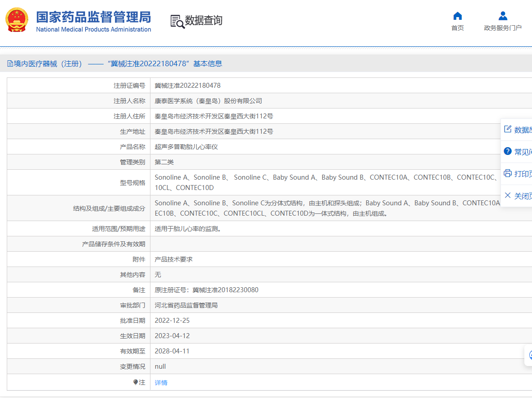
Task: Click the 批准日期 row label
Action: (132, 321)
